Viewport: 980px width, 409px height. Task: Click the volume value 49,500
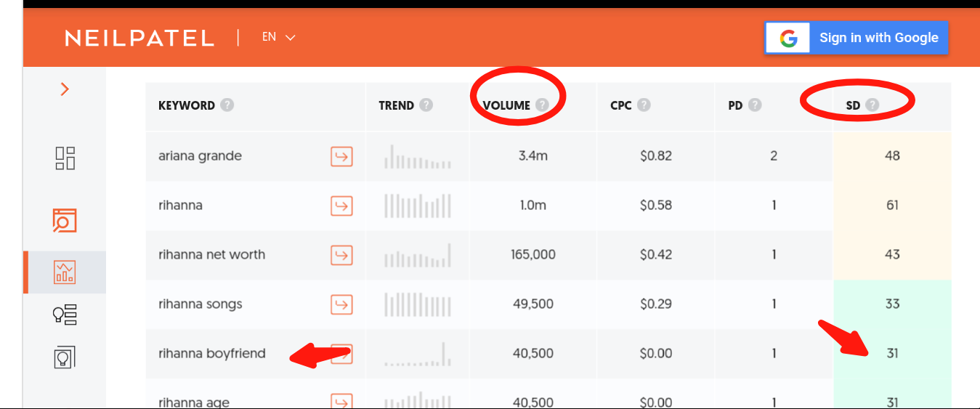pos(533,304)
